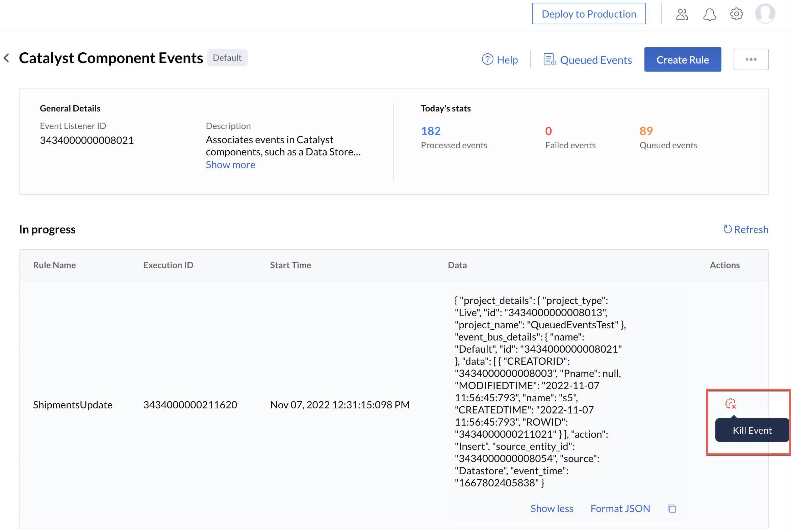
Task: Expand description with Show more
Action: (230, 164)
